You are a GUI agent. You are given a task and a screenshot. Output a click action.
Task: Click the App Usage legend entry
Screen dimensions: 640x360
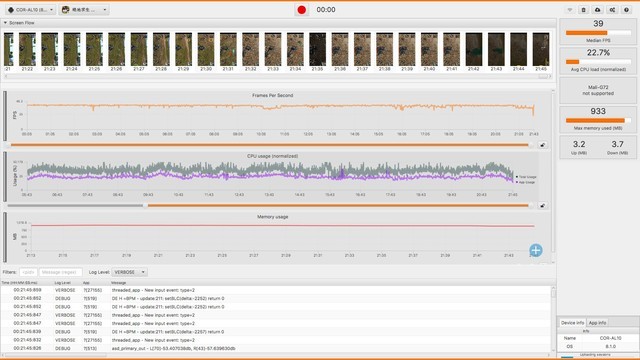click(526, 182)
